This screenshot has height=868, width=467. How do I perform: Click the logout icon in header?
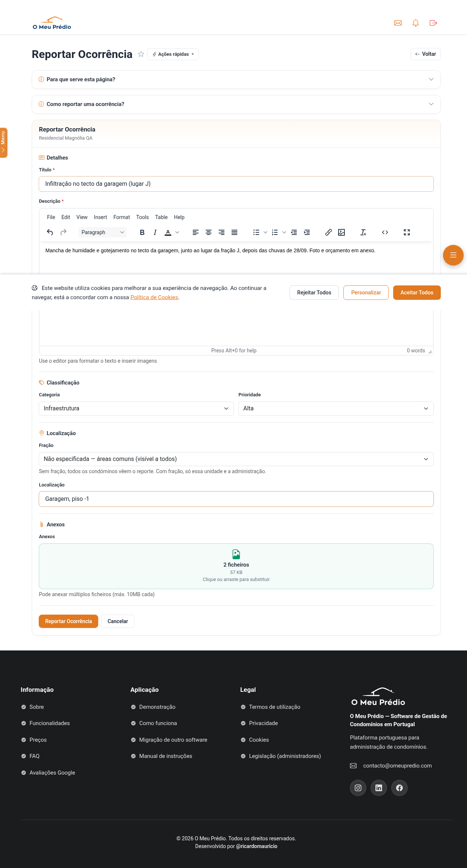[433, 23]
